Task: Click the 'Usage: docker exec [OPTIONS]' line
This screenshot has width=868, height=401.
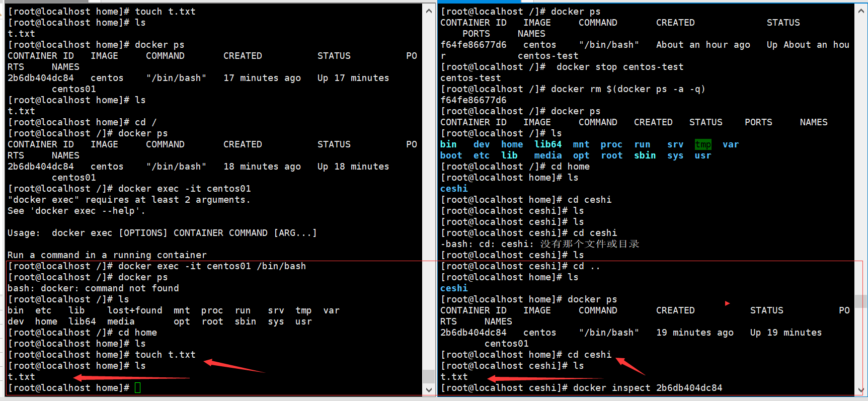Action: pyautogui.click(x=162, y=233)
